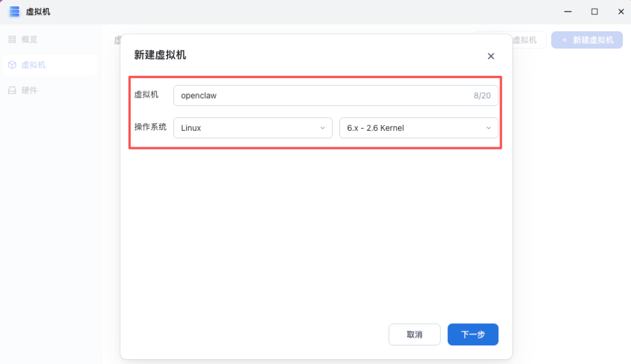This screenshot has width=631, height=364.
Task: Maximize the application window
Action: tap(594, 11)
